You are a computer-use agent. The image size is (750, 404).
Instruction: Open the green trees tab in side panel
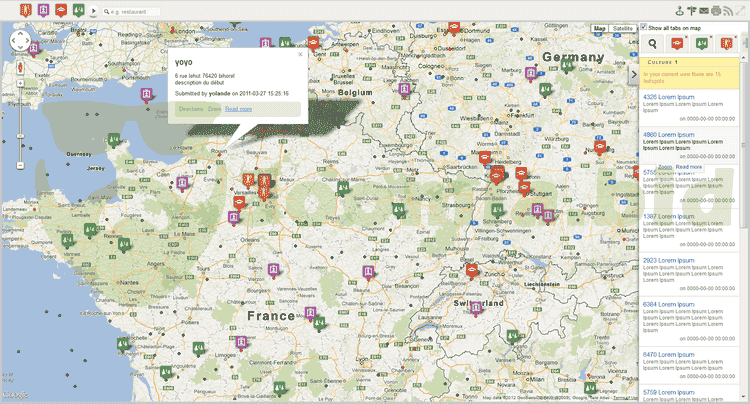(701, 44)
